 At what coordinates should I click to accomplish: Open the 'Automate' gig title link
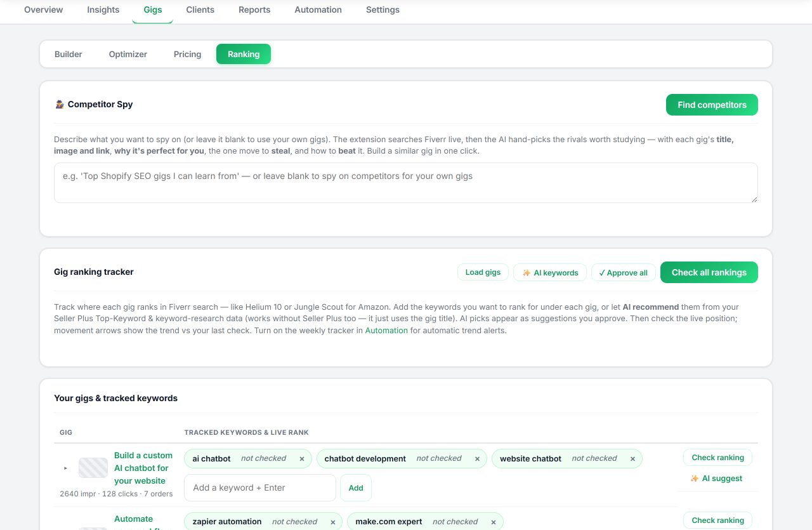[133, 519]
